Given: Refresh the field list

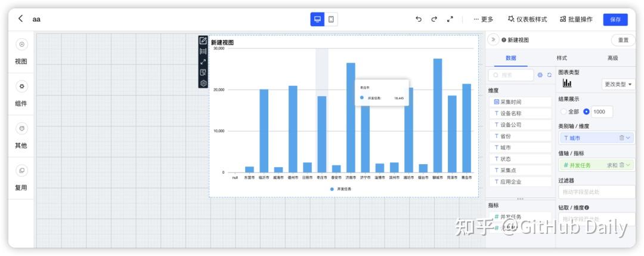Looking at the screenshot, I should coord(549,75).
